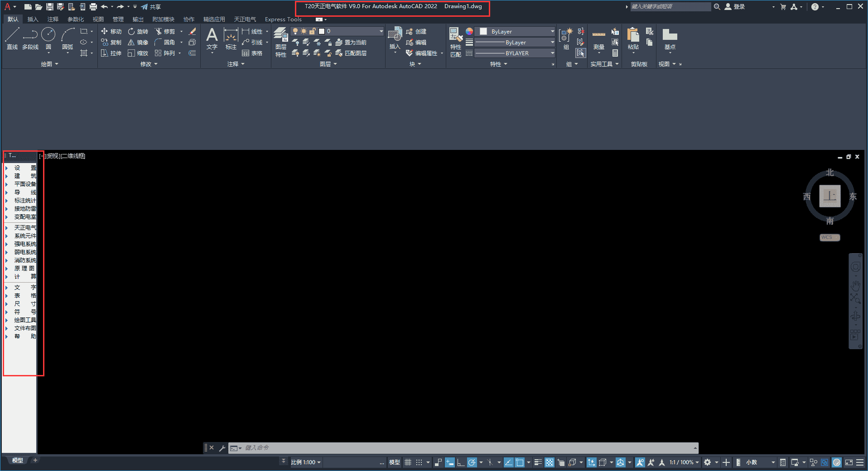Viewport: 868px width, 471px height.
Task: Click the 圆角 (Fillet) command
Action: [165, 42]
